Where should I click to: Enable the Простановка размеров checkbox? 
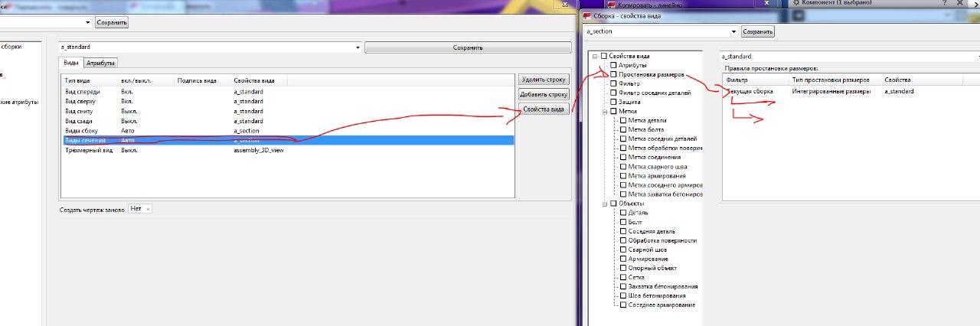pyautogui.click(x=613, y=74)
